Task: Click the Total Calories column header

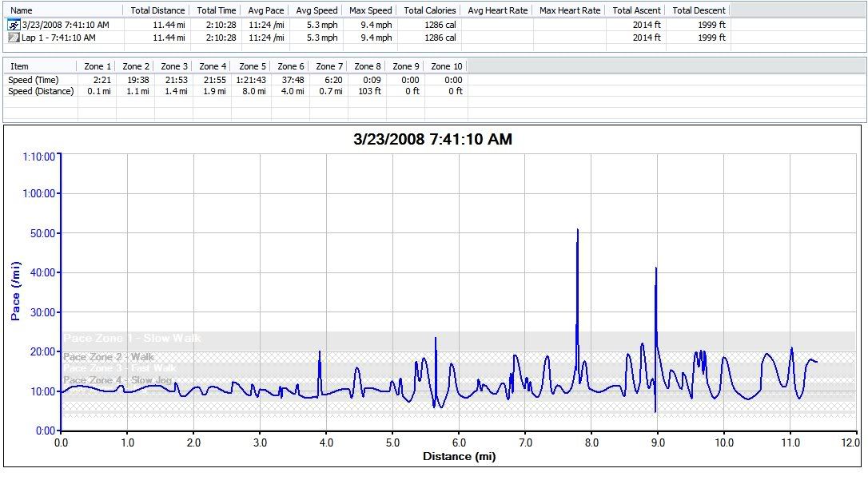Action: pyautogui.click(x=430, y=10)
